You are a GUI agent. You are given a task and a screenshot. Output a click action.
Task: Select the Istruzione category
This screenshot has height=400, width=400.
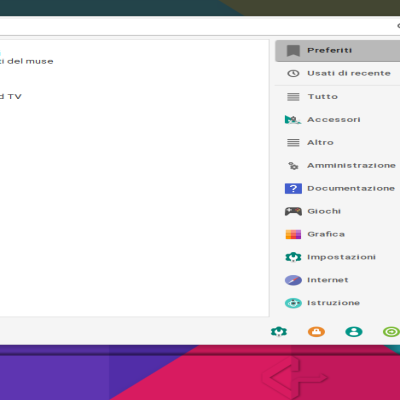pyautogui.click(x=337, y=303)
